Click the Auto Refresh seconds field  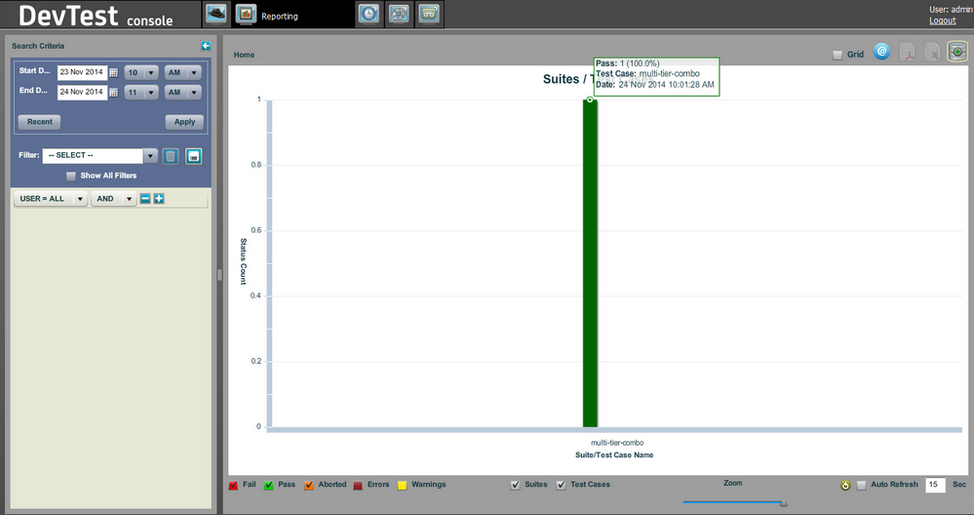pos(935,485)
